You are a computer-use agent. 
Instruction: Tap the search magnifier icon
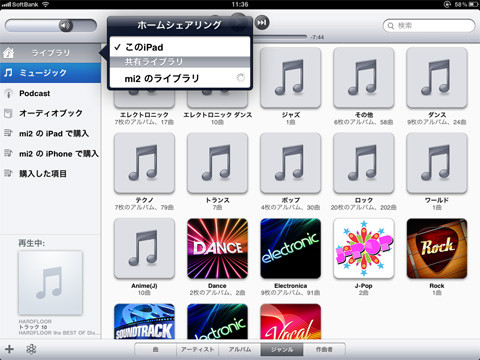point(391,26)
